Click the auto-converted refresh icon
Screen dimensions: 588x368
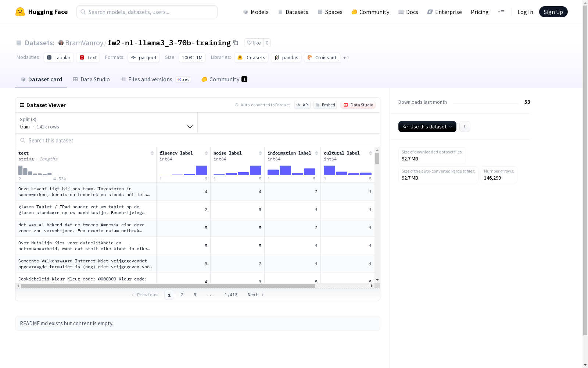pyautogui.click(x=237, y=105)
